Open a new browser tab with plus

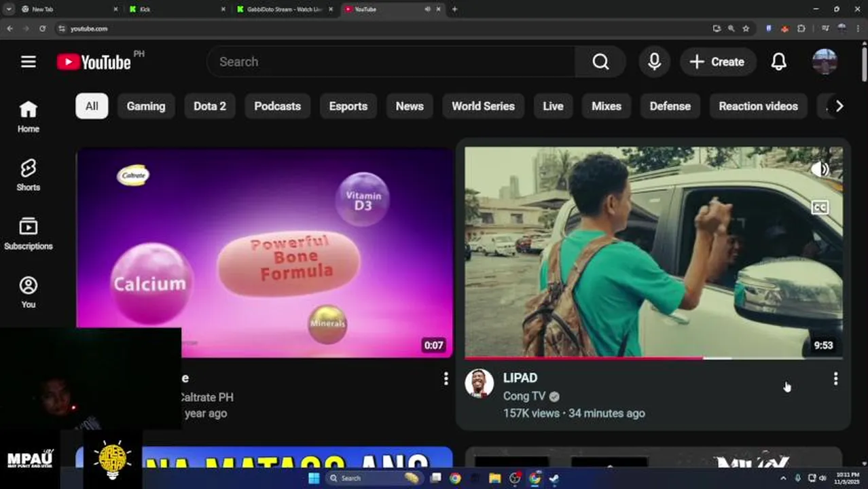click(x=454, y=10)
